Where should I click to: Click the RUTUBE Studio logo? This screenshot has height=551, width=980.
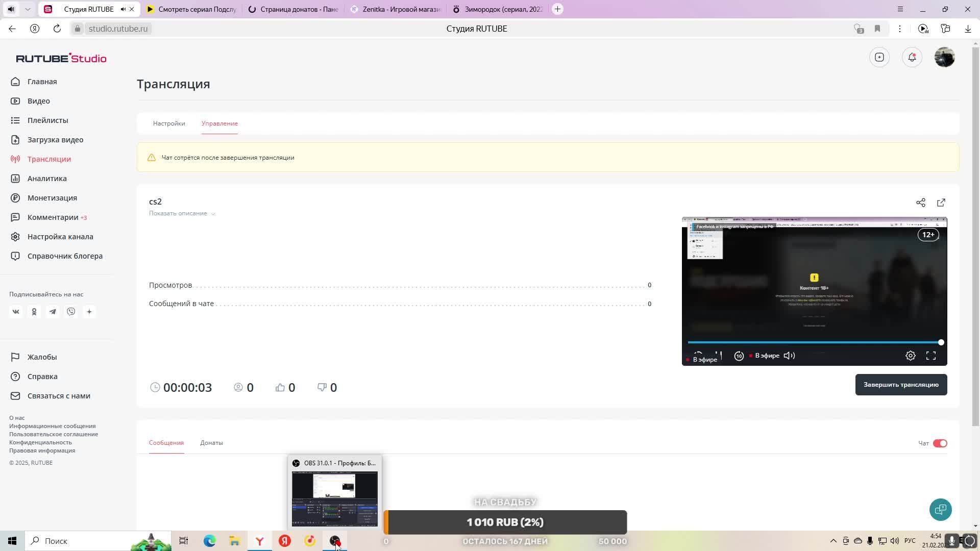coord(61,58)
